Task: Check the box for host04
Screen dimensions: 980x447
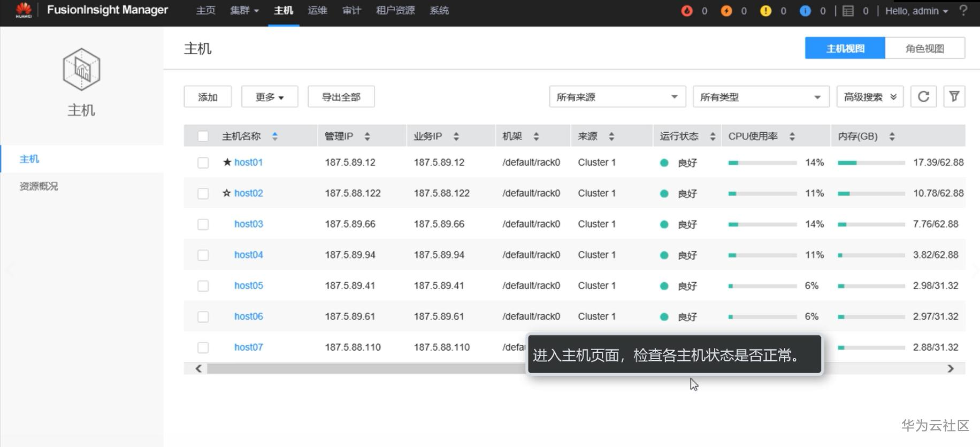Action: click(x=203, y=255)
